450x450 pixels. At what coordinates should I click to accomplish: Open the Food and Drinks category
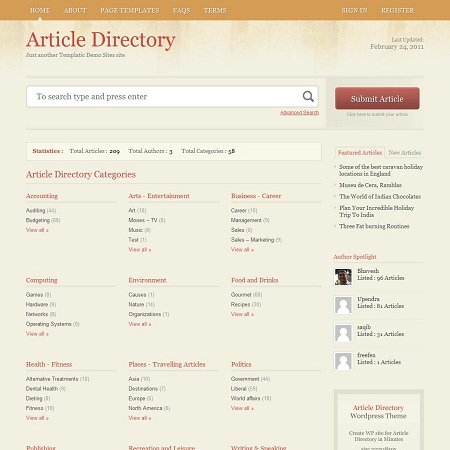click(255, 280)
